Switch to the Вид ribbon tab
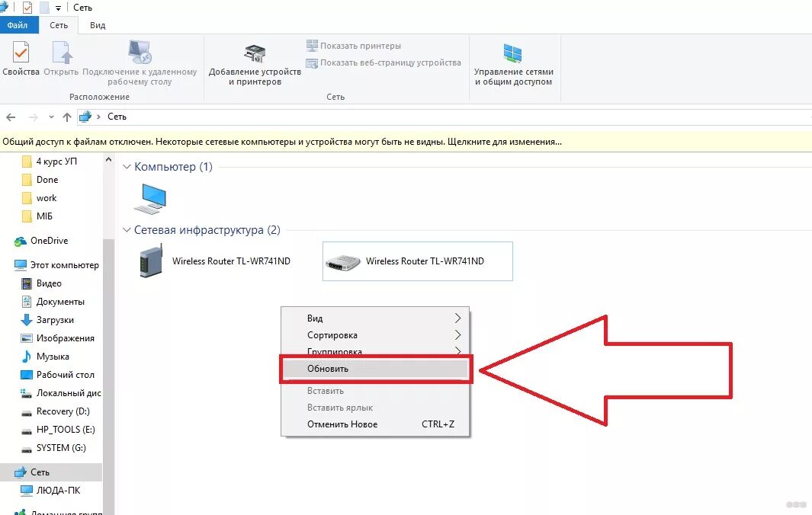The image size is (812, 515). pos(98,25)
